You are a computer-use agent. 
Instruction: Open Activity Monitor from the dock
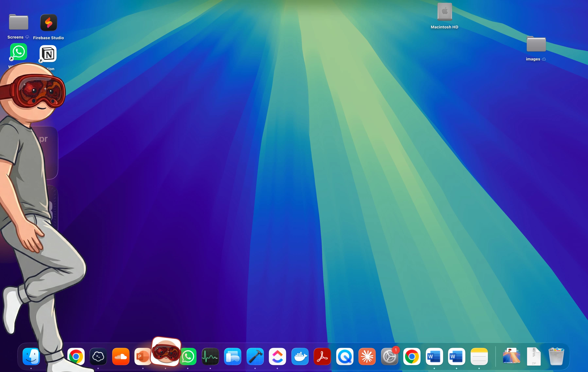(x=210, y=356)
